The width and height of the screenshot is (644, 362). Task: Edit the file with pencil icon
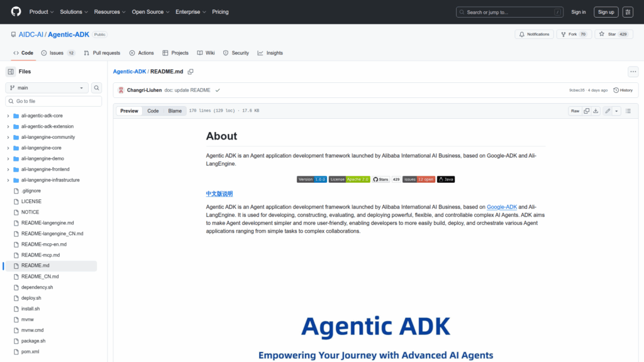tap(608, 111)
